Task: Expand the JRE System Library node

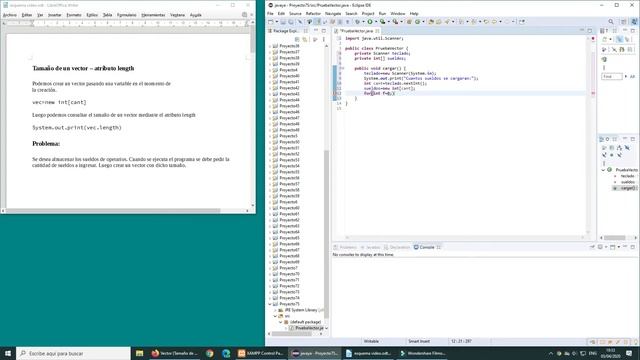Action: click(x=276, y=310)
